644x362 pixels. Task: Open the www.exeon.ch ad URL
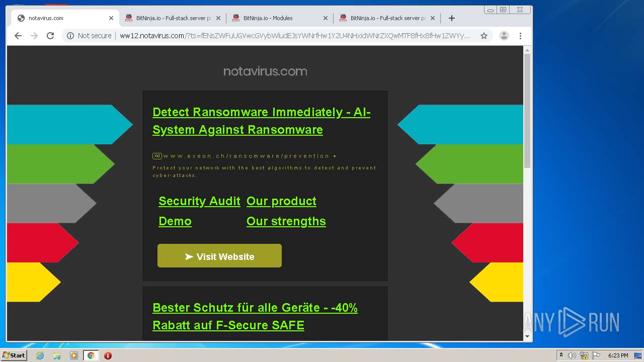[246, 156]
